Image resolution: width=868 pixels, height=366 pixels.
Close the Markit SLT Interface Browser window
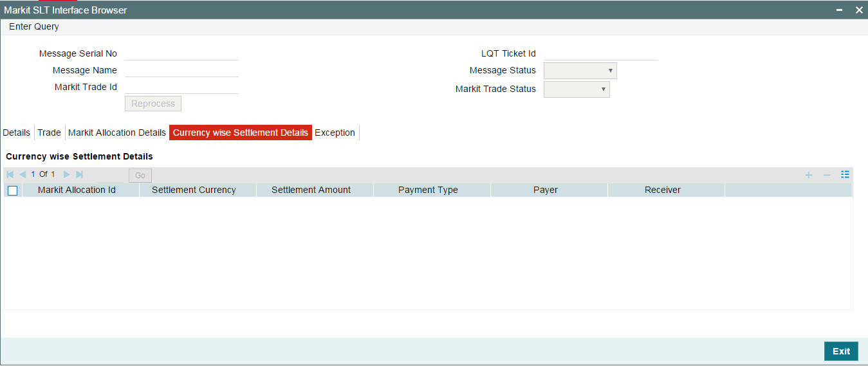point(858,10)
